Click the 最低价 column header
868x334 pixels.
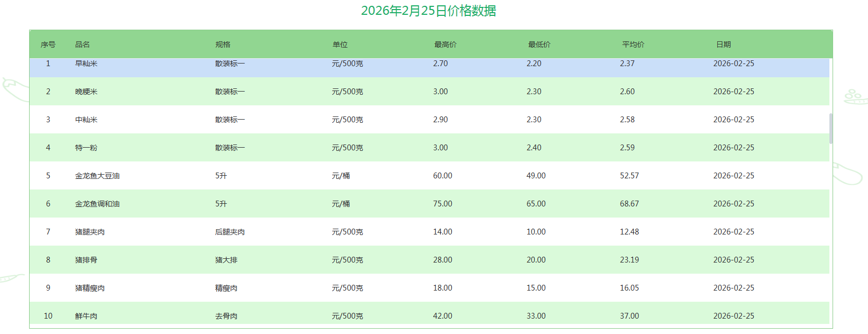pyautogui.click(x=539, y=44)
